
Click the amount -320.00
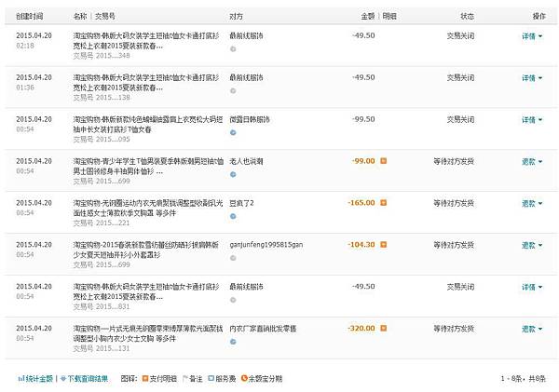(361, 328)
